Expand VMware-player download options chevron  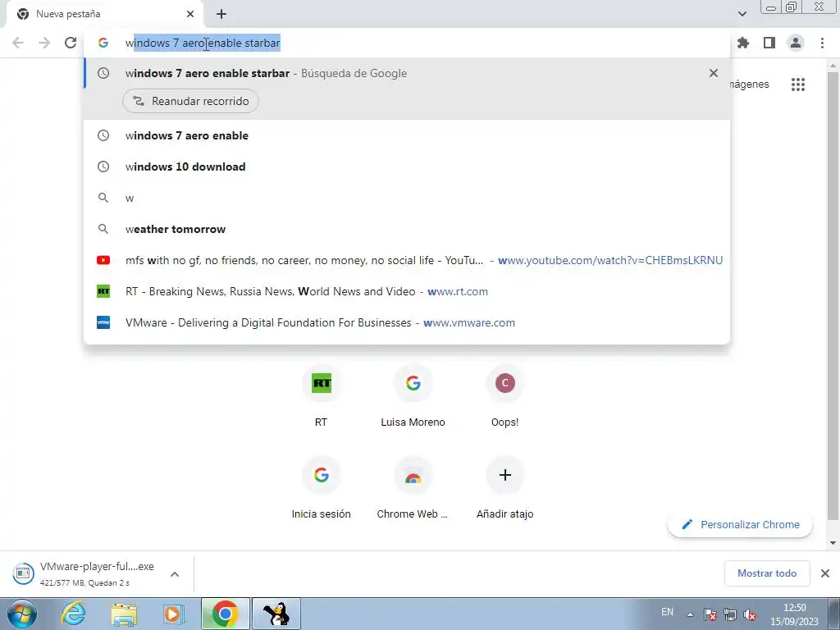point(175,574)
